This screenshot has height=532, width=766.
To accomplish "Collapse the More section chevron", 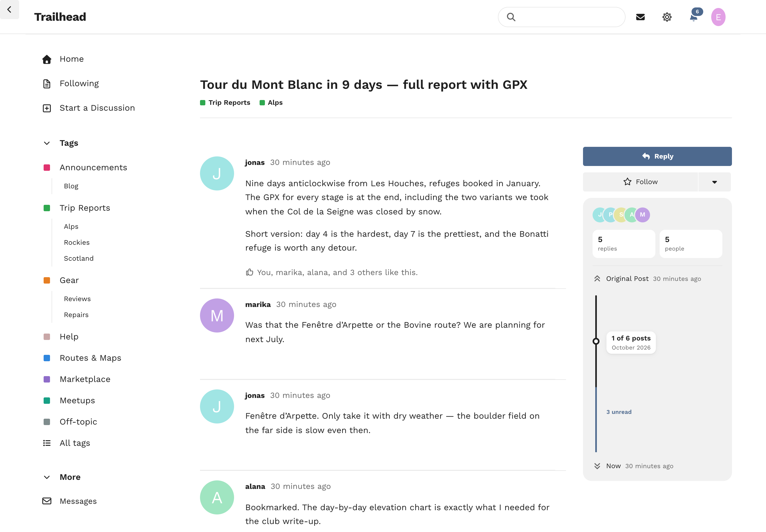I will click(x=47, y=477).
